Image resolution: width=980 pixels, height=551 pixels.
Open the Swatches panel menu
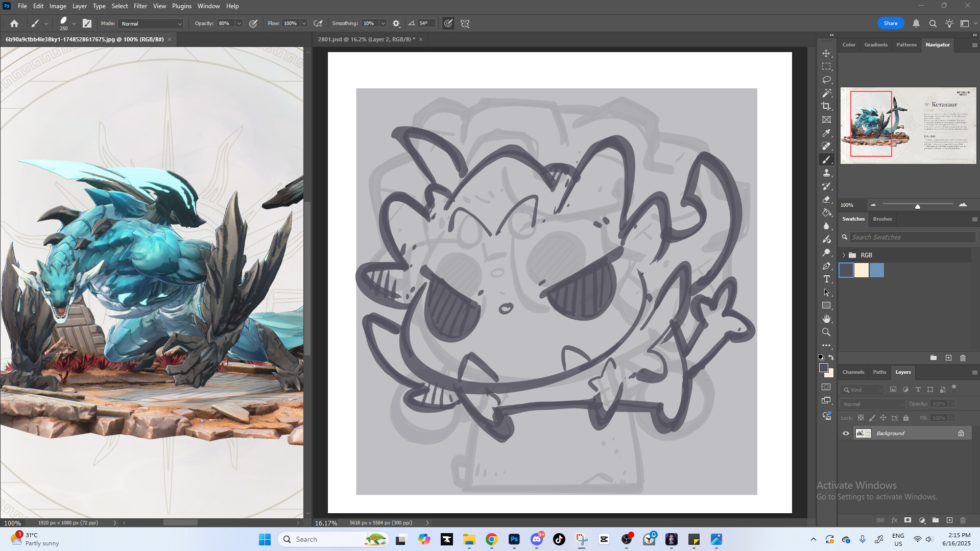pos(974,219)
